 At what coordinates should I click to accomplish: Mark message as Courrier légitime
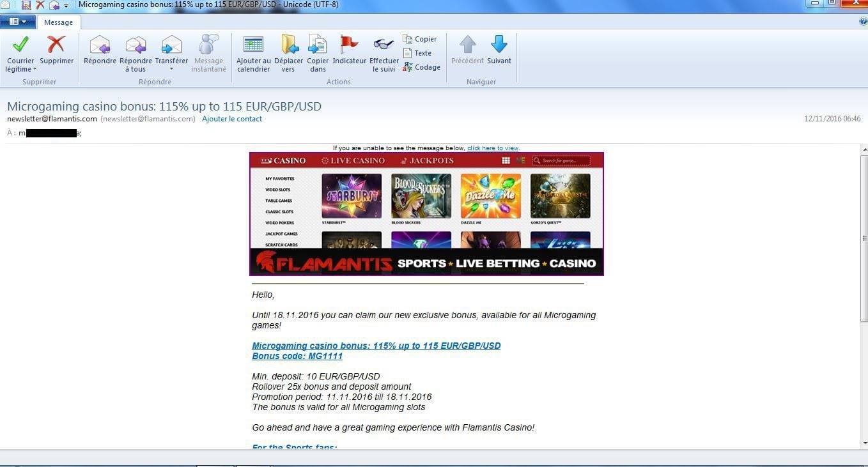[x=20, y=52]
